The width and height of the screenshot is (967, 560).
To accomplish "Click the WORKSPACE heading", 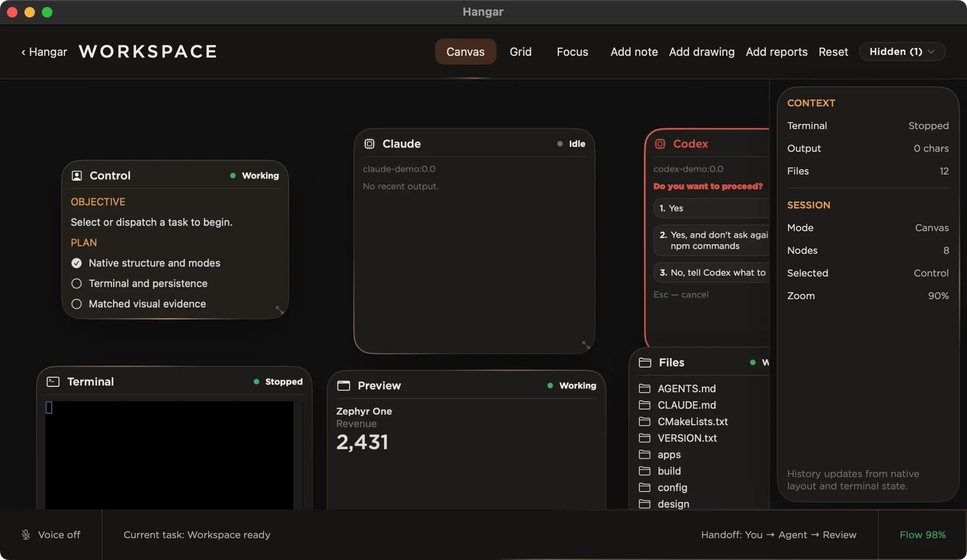I will point(148,51).
